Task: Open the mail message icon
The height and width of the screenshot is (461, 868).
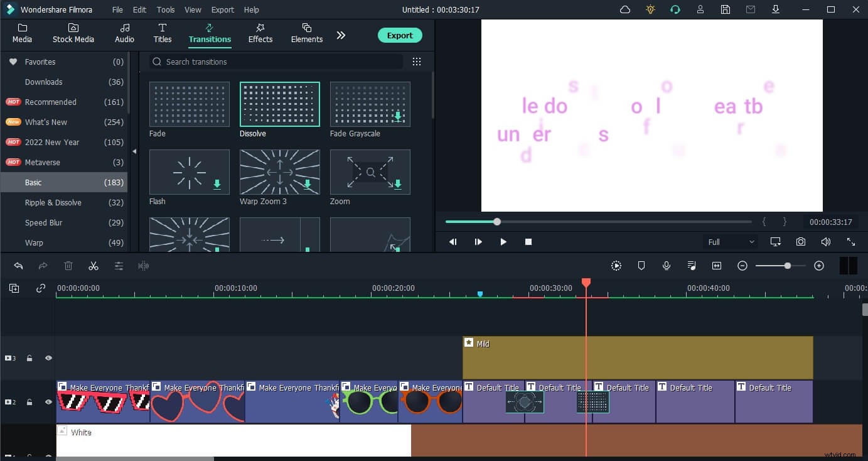Action: click(x=751, y=9)
